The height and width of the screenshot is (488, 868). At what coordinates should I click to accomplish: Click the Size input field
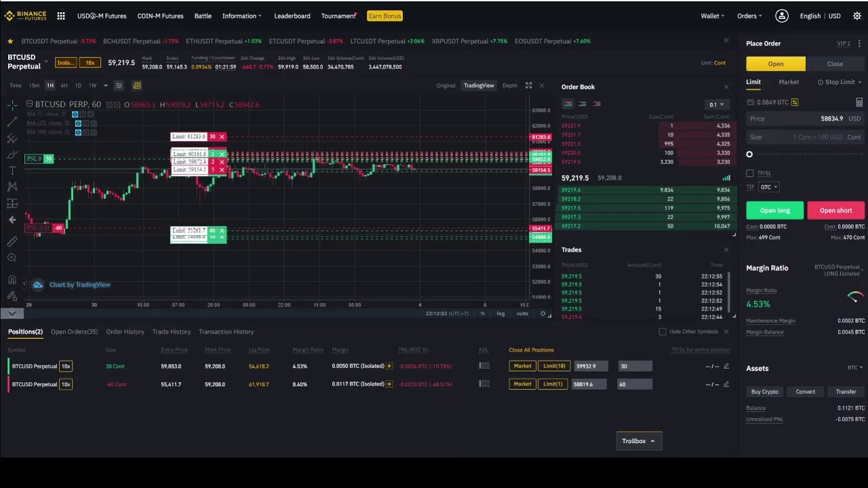pos(805,137)
